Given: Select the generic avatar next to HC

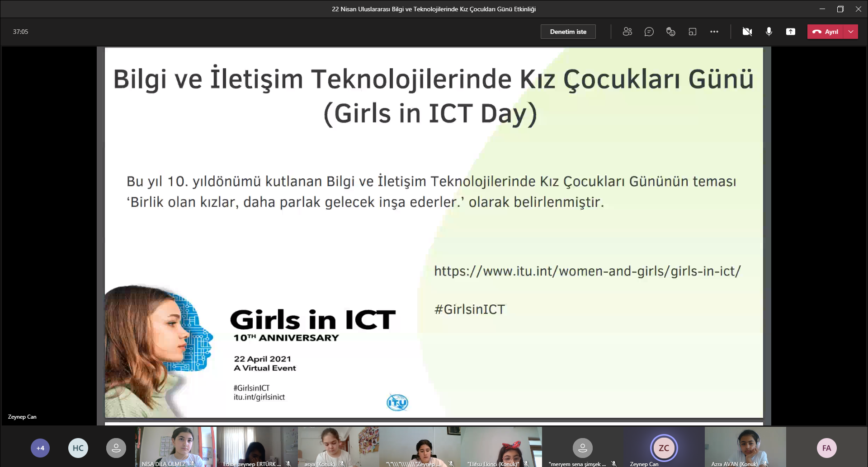Looking at the screenshot, I should [116, 448].
